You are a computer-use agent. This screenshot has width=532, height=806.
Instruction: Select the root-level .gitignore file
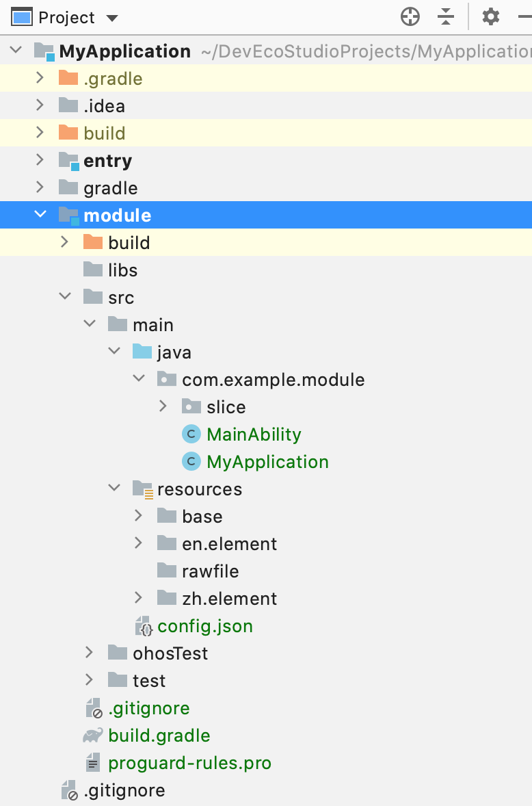[124, 790]
